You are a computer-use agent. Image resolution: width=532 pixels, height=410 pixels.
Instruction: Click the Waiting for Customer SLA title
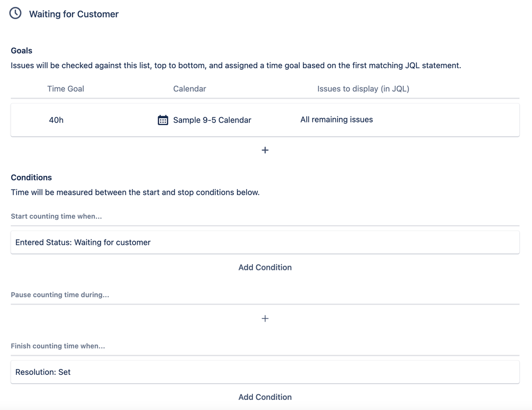pyautogui.click(x=74, y=14)
